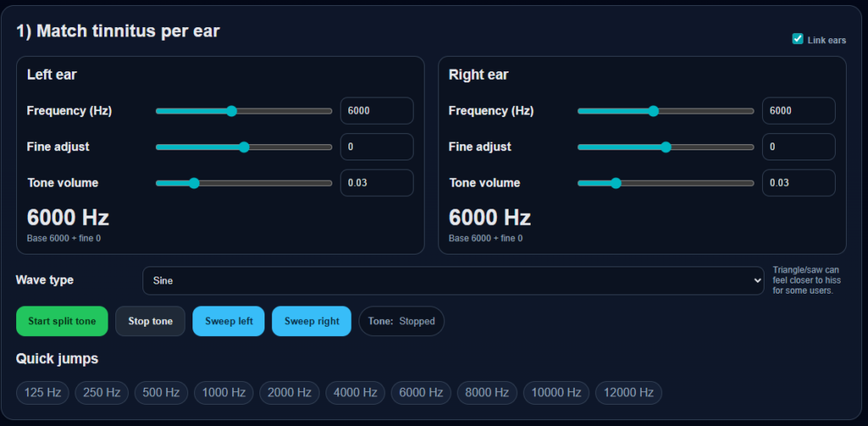This screenshot has height=426, width=868.
Task: Click the Start split tone button
Action: tap(62, 322)
